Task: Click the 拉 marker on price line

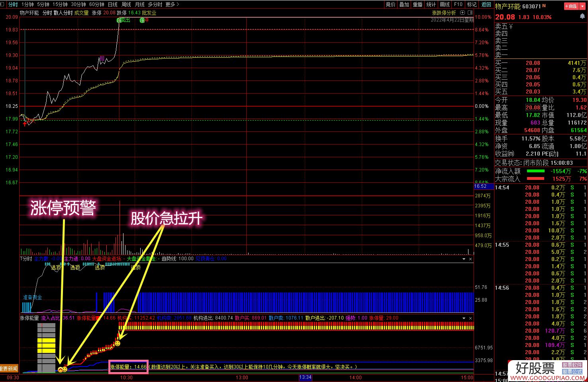Action: (102, 59)
